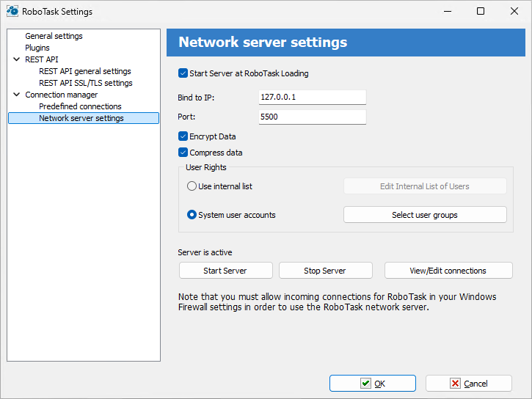Click the Windows Firewall note text

click(x=338, y=301)
